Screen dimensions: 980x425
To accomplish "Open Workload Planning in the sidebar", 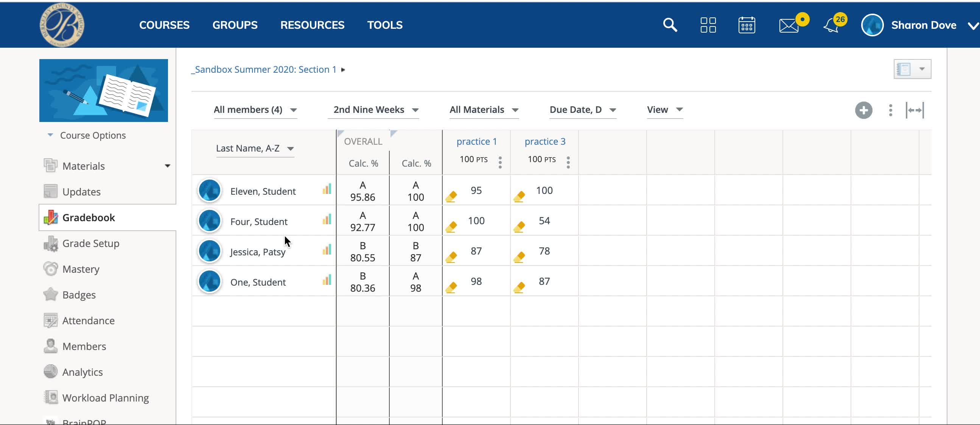I will click(x=106, y=398).
